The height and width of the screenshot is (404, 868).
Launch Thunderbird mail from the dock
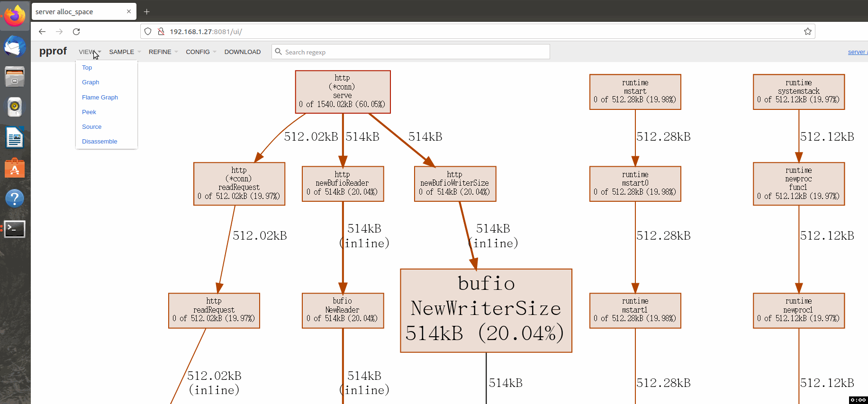(x=15, y=46)
